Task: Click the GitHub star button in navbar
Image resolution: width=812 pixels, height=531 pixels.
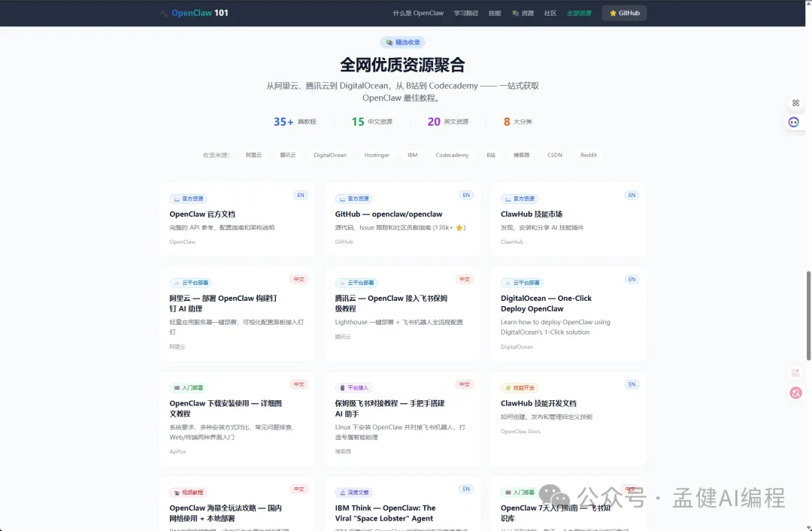Action: coord(624,13)
